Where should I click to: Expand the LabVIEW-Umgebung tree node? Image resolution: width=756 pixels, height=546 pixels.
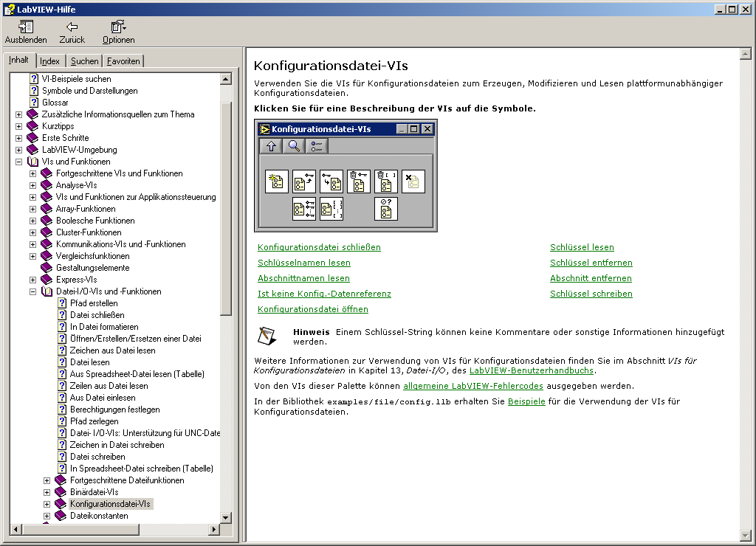click(x=18, y=150)
